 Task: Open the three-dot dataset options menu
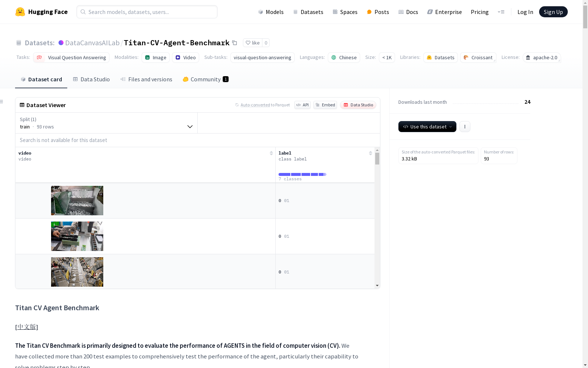pos(465,127)
